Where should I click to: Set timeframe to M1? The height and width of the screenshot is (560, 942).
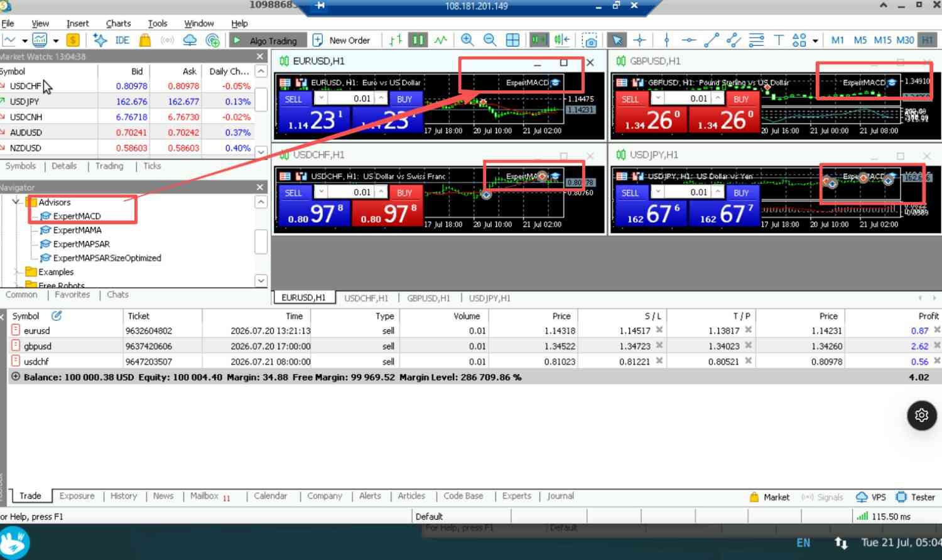click(838, 40)
